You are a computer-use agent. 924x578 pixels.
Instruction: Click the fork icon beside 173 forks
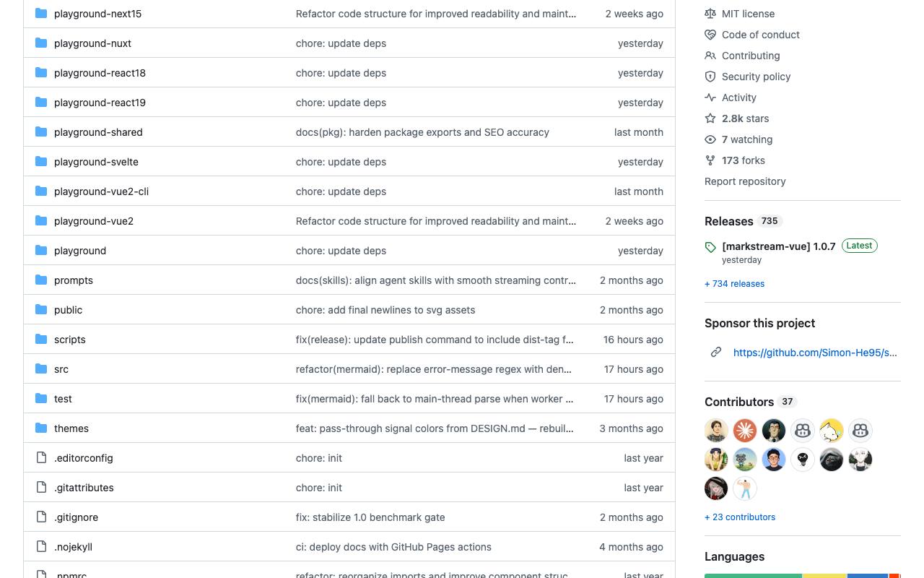click(x=710, y=160)
